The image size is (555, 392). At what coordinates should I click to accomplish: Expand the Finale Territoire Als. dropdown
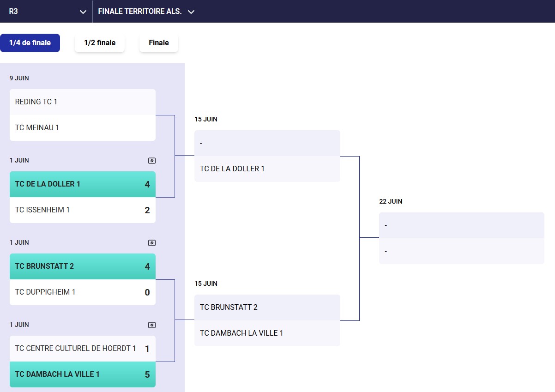pos(146,11)
